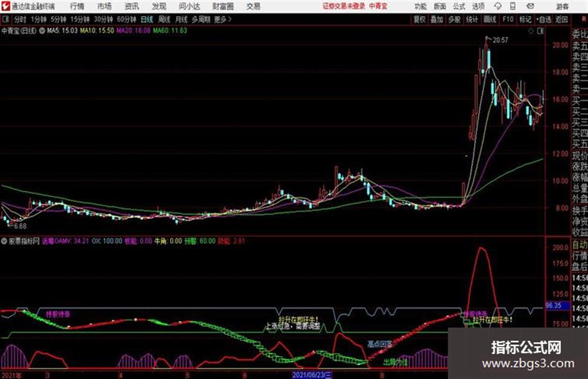
Task: Switch to the 15分钟 period tab
Action: pos(80,19)
